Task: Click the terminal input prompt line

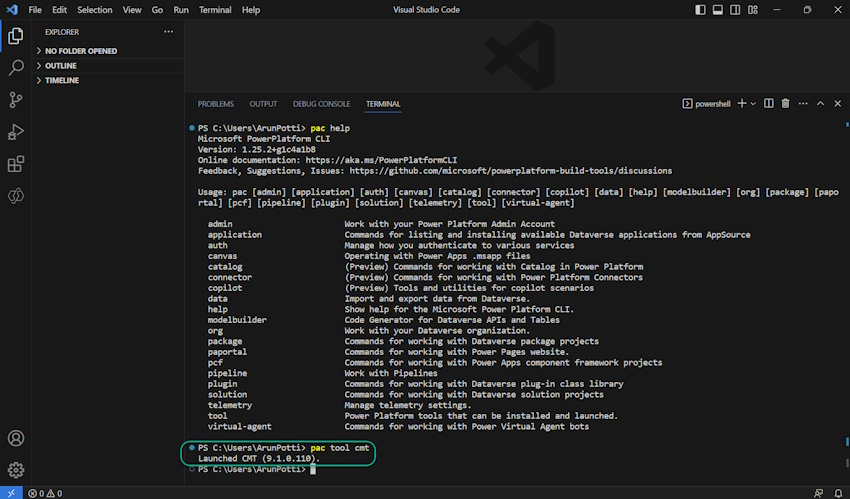Action: pos(312,469)
